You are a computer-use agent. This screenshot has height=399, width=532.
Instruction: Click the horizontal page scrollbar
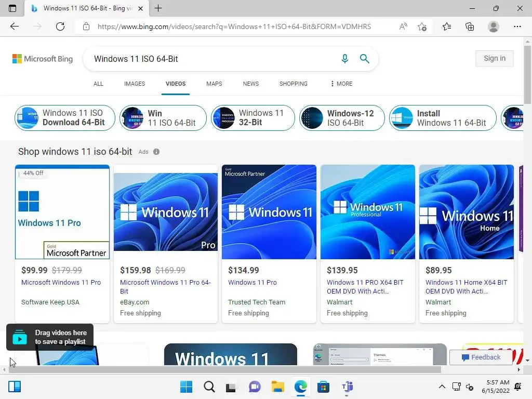(224, 369)
